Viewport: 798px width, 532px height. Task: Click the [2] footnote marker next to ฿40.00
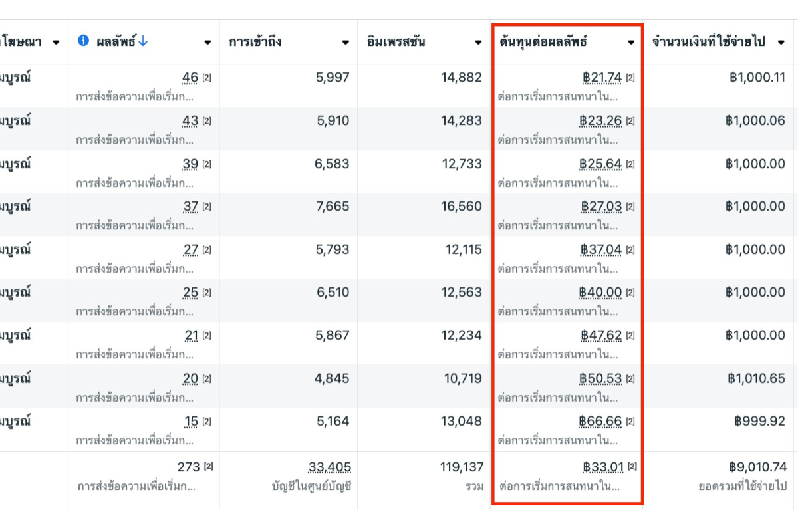pos(630,293)
